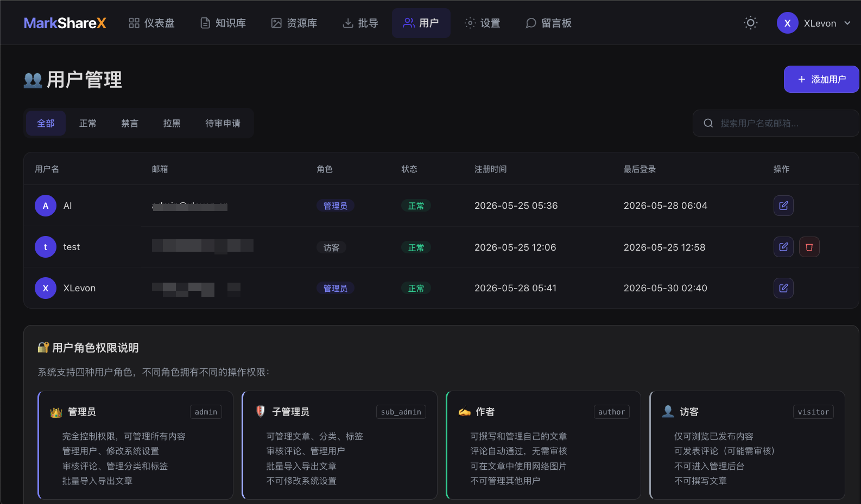Toggle light/dark theme sun icon

coord(751,23)
